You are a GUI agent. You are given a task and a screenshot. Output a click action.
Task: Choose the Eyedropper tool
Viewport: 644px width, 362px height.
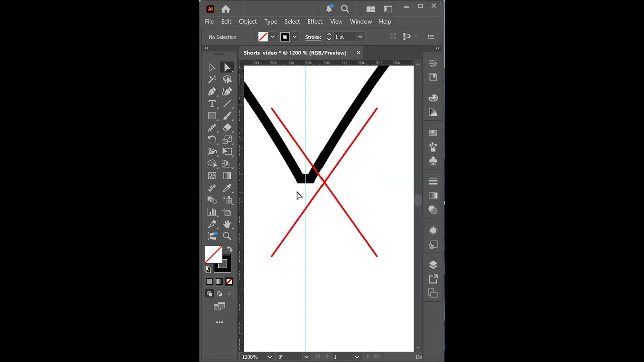click(x=227, y=188)
